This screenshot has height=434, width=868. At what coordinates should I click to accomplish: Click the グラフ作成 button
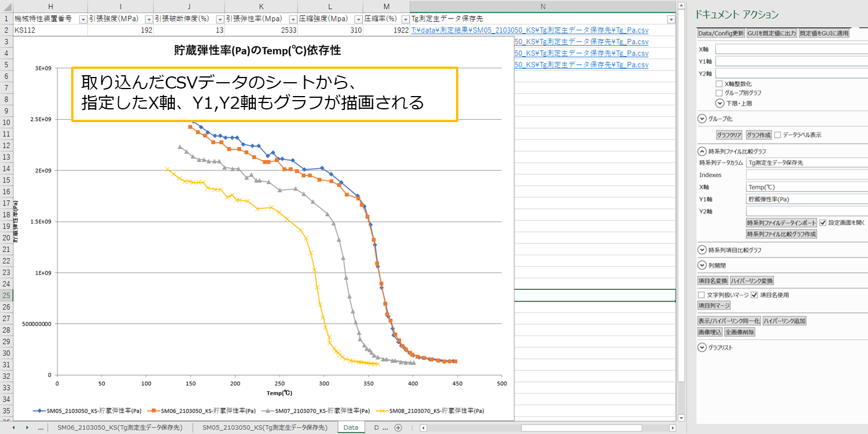pos(759,135)
